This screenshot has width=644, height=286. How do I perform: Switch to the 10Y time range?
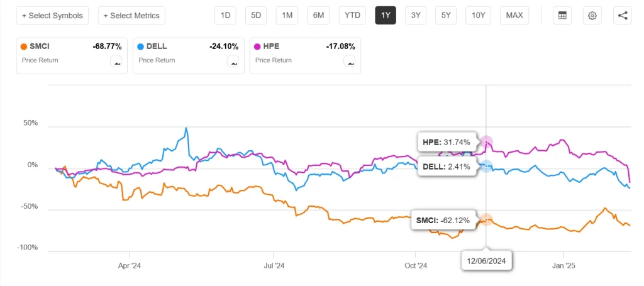479,16
